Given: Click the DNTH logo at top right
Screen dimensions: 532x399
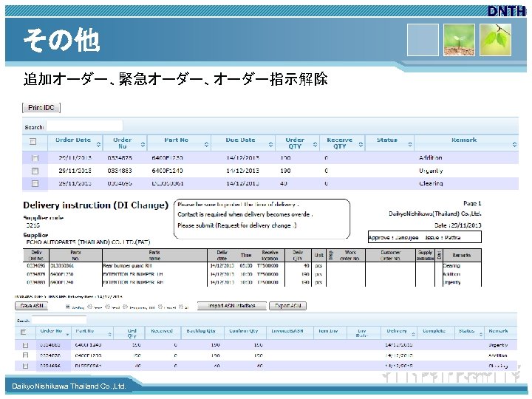Looking at the screenshot, I should coord(507,11).
